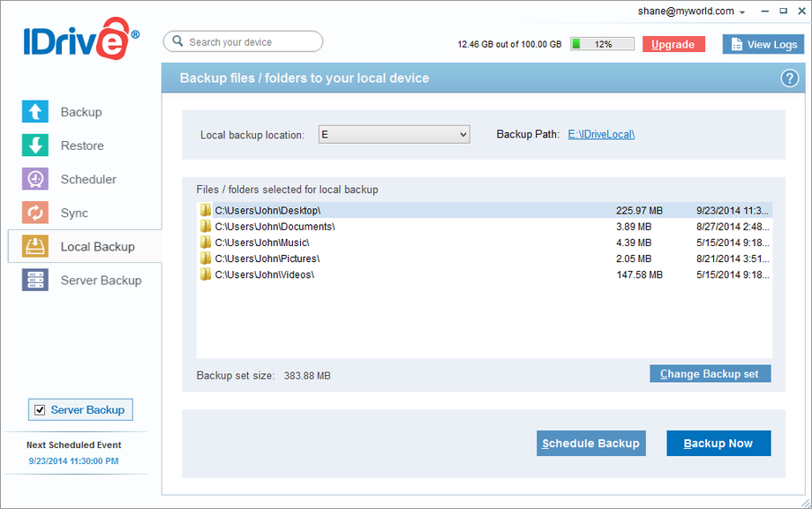Image resolution: width=812 pixels, height=509 pixels.
Task: Open the Sync section
Action: pos(74,213)
